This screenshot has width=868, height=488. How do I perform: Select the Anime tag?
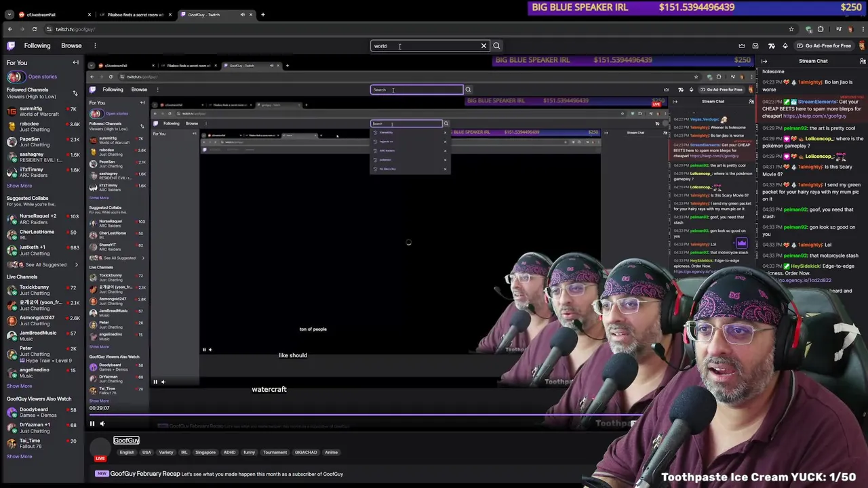click(x=331, y=452)
